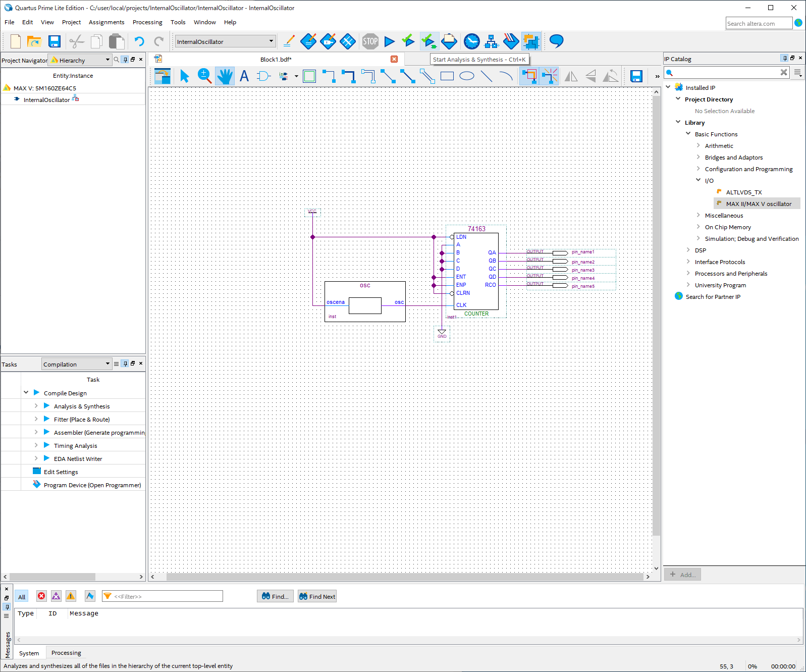This screenshot has height=672, width=806.
Task: Expand the Analysis & Synthesis task
Action: click(36, 406)
